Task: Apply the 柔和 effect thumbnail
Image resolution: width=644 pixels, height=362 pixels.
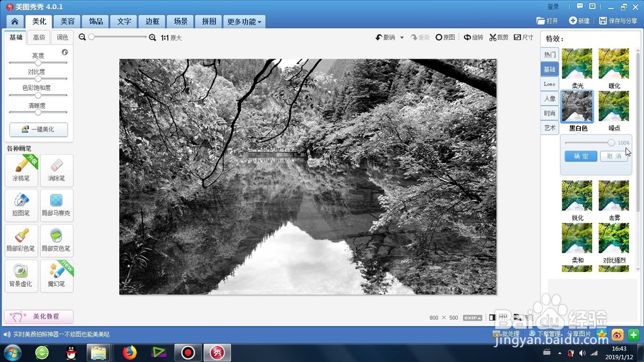Action: 577,238
